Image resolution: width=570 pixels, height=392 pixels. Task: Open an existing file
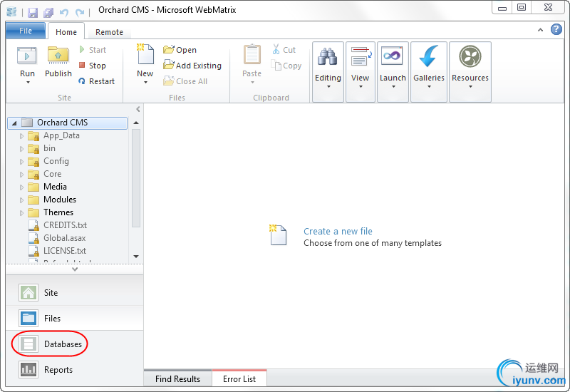(x=180, y=50)
